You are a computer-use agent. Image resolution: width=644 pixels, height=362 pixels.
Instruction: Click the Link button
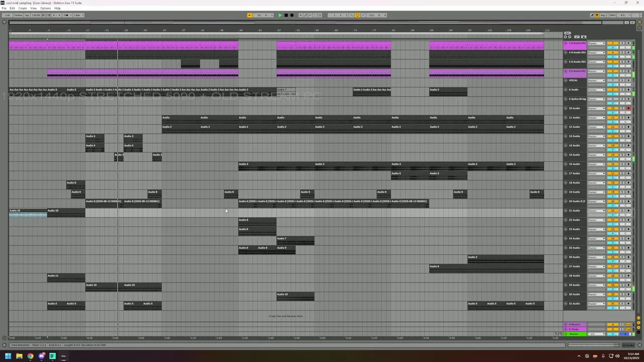point(8,15)
